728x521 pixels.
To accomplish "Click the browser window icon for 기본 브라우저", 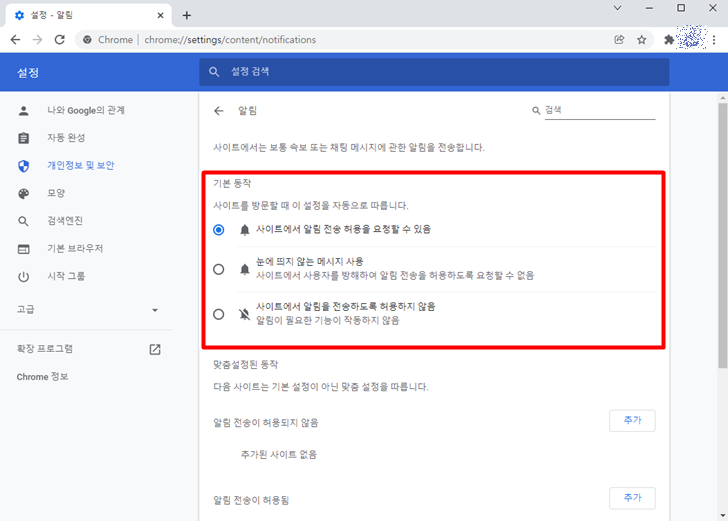I will (x=24, y=249).
